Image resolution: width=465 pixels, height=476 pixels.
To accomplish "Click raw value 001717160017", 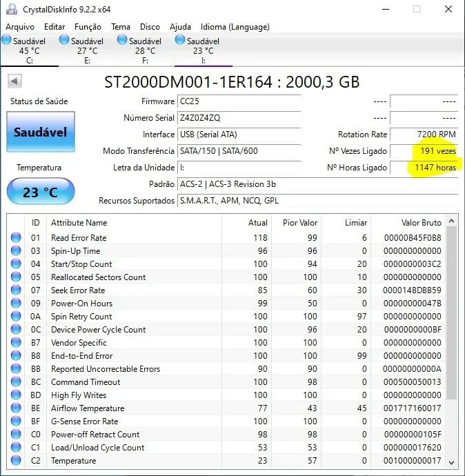I will (x=412, y=408).
